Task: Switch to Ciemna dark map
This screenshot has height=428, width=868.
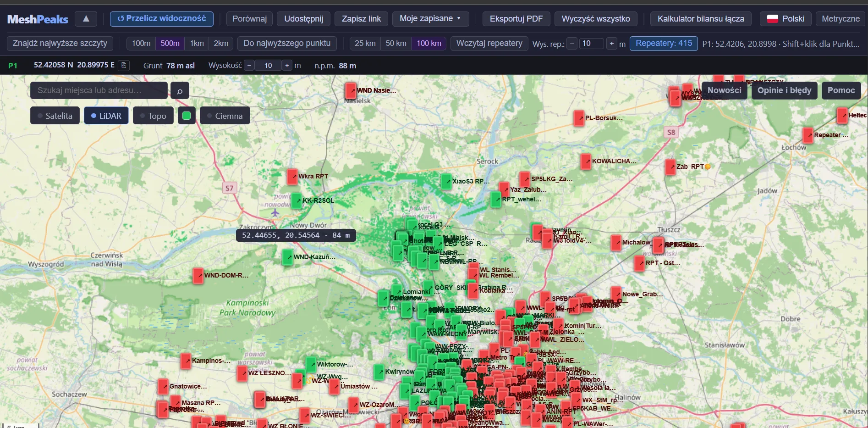Action: point(225,116)
